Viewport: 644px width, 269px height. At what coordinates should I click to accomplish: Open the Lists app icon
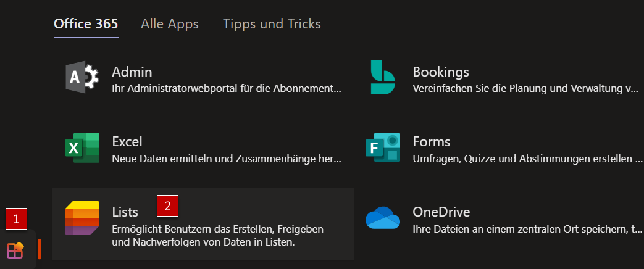coord(82,218)
